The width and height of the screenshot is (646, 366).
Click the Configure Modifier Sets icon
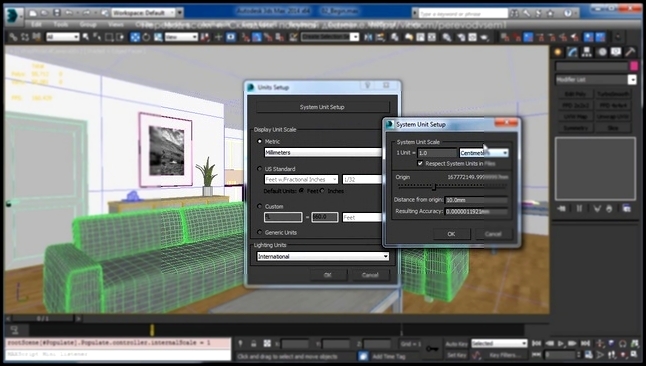[627, 209]
